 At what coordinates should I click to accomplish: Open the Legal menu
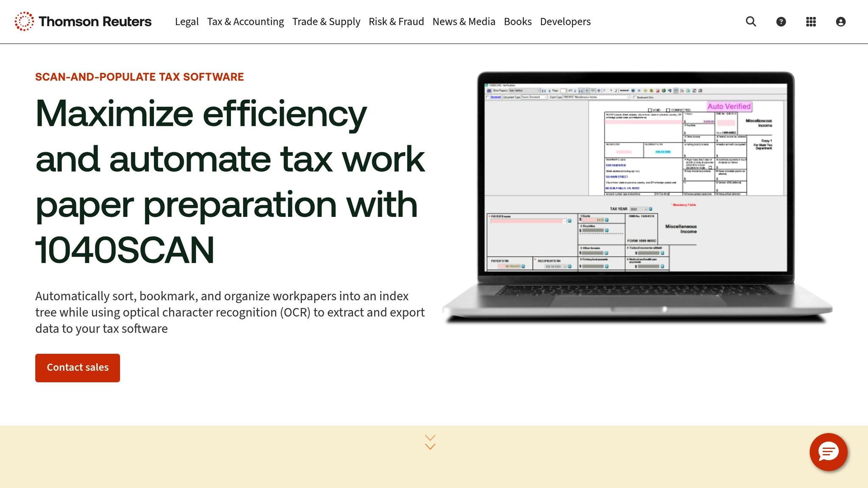click(186, 22)
